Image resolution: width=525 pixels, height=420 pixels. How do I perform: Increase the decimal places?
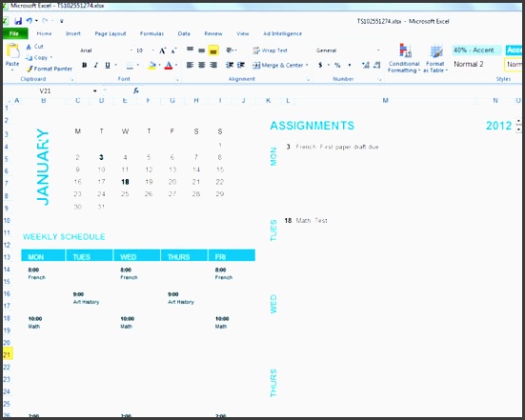[x=365, y=66]
